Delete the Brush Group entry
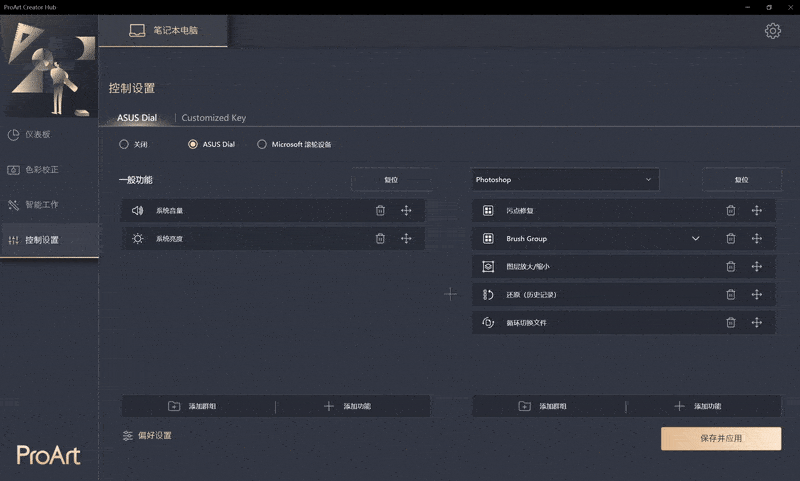Image resolution: width=800 pixels, height=481 pixels. coord(730,239)
